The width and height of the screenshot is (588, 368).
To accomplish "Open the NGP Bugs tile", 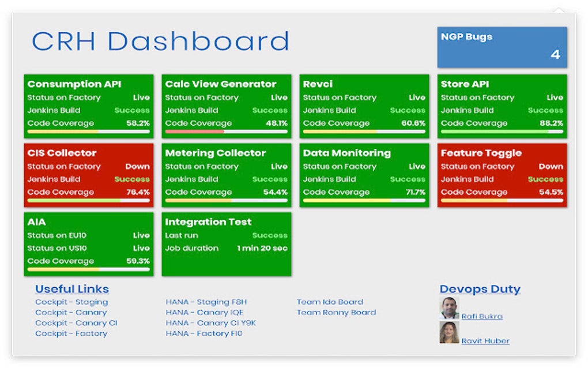I will 502,47.
